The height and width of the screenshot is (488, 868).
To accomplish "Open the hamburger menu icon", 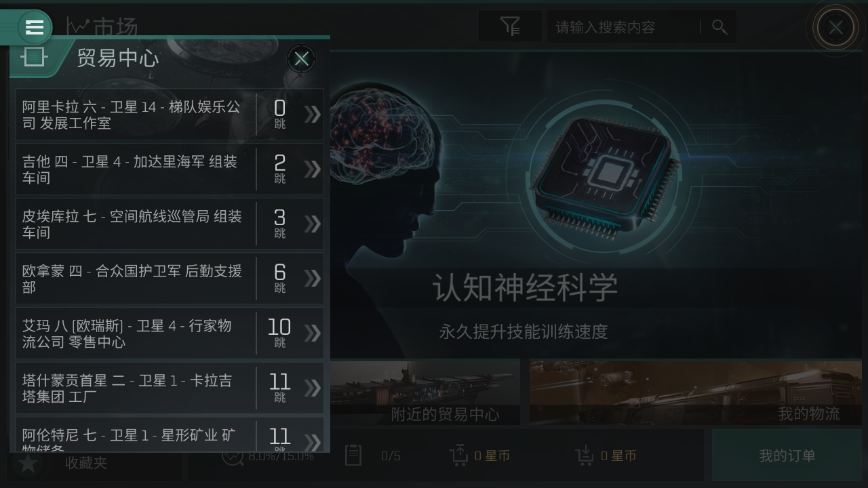I will (x=34, y=27).
